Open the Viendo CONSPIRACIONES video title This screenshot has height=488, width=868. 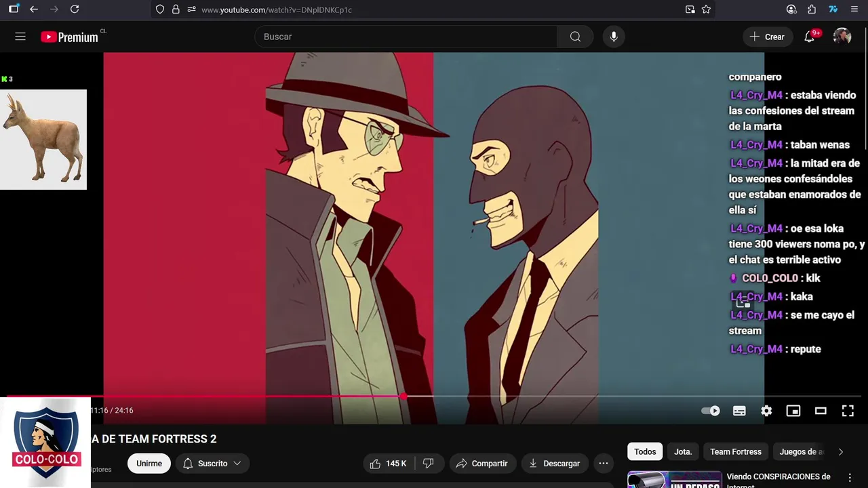(x=778, y=480)
